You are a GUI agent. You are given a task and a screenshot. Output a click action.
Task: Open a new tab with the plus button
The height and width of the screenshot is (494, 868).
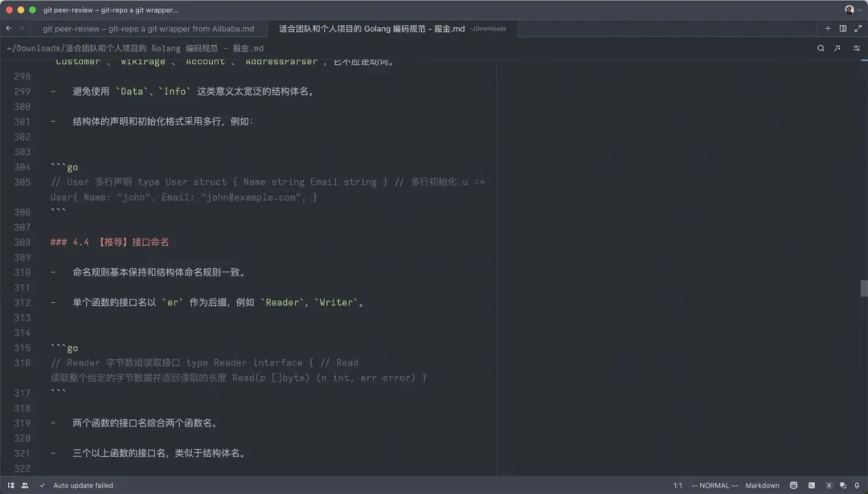828,29
